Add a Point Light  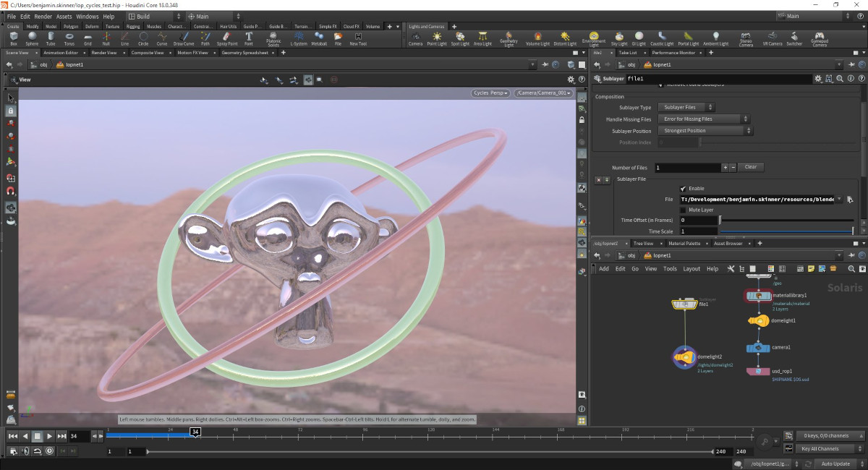437,38
